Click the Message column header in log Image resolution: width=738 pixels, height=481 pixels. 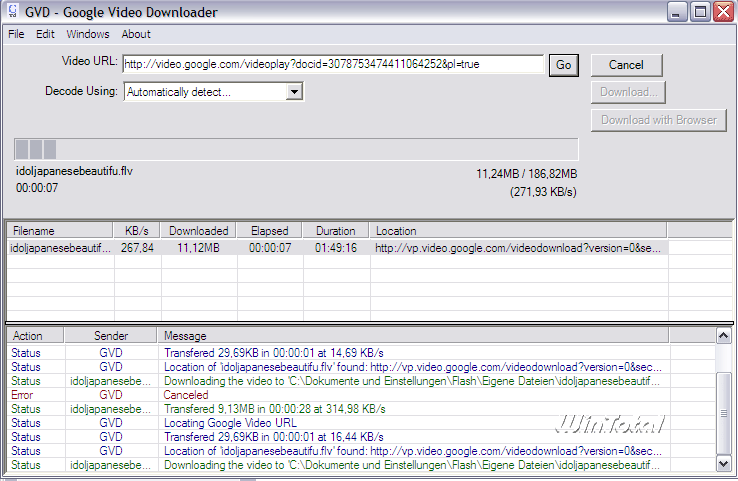[413, 336]
